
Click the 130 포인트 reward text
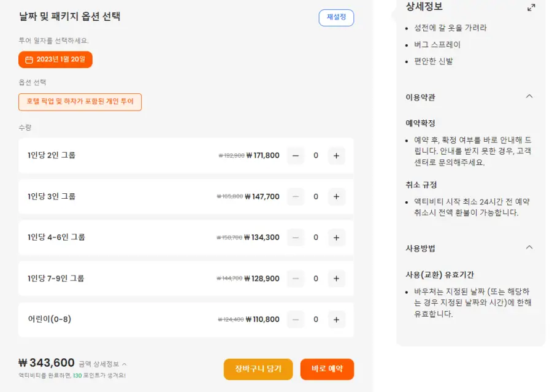point(85,375)
